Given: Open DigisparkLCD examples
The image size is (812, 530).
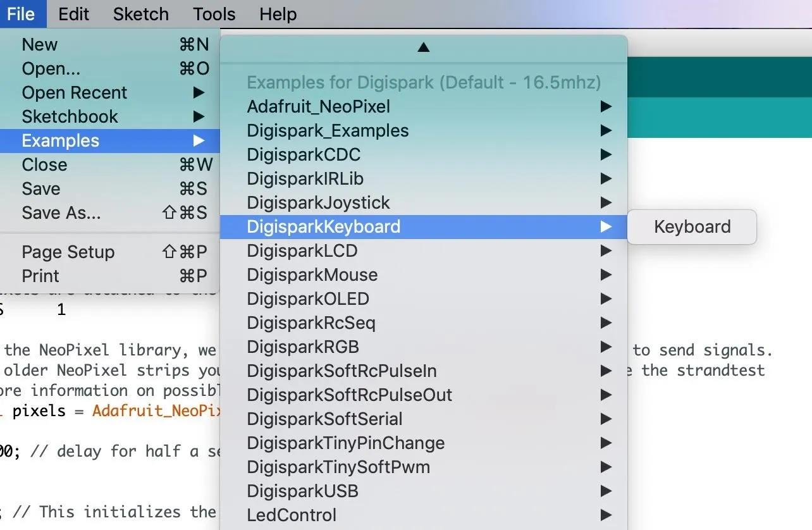Looking at the screenshot, I should point(424,250).
